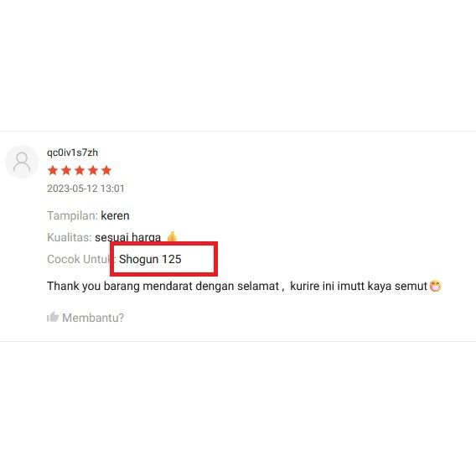This screenshot has width=476, height=476.
Task: Click the highlighted Shogun 125 text
Action: coord(150,259)
